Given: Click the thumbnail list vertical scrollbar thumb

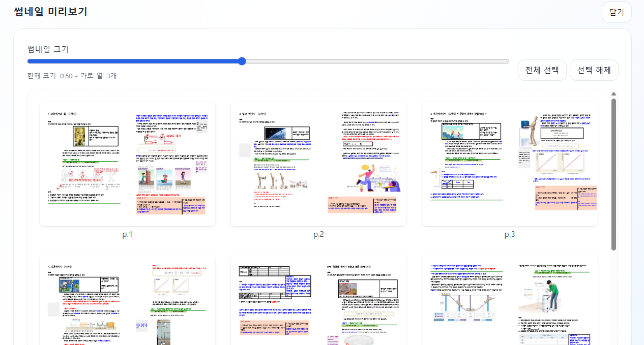Looking at the screenshot, I should [x=613, y=174].
